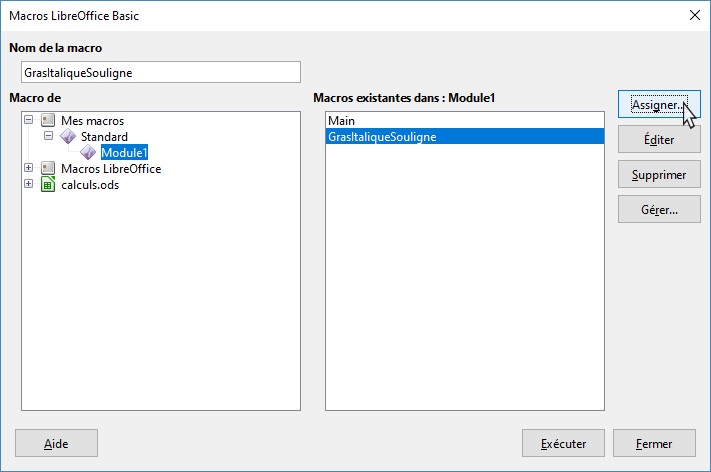Click the Standard library diamond icon
The width and height of the screenshot is (711, 472).
[x=67, y=136]
